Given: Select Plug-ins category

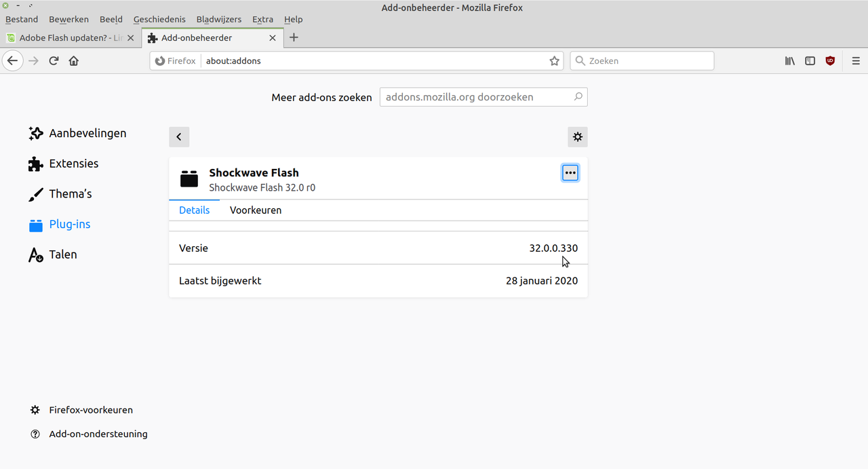Looking at the screenshot, I should tap(59, 224).
